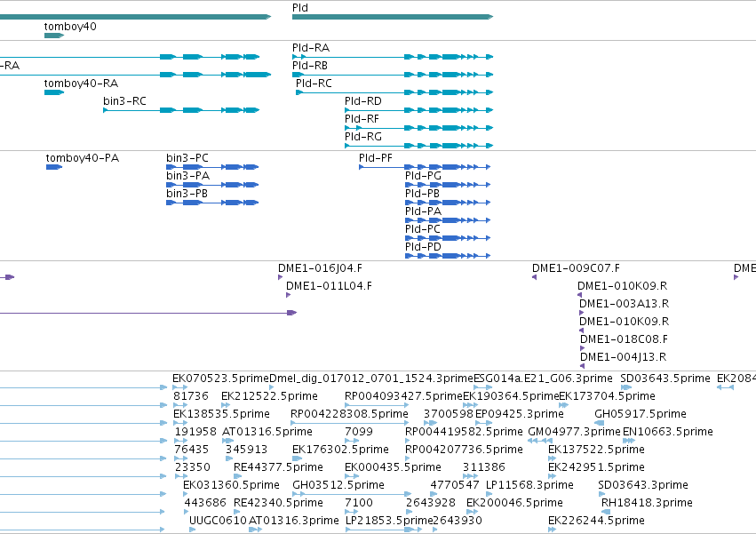Choose the RP004093427.5prime label

(403, 396)
